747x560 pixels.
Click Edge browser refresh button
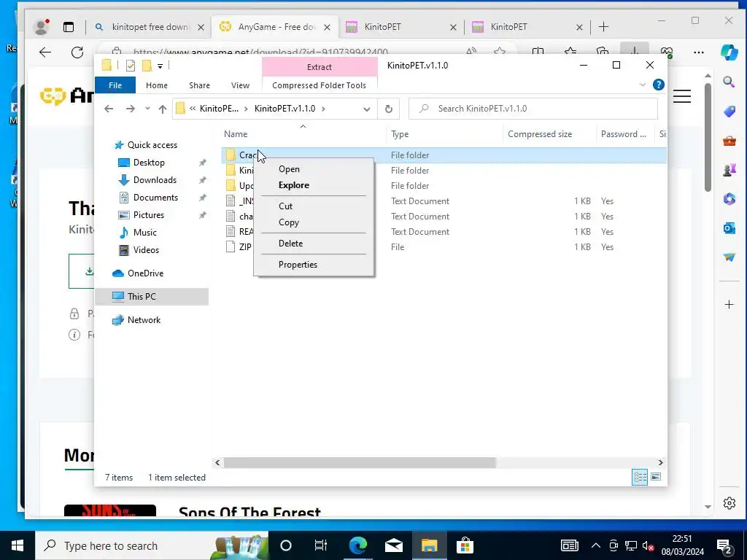point(77,52)
